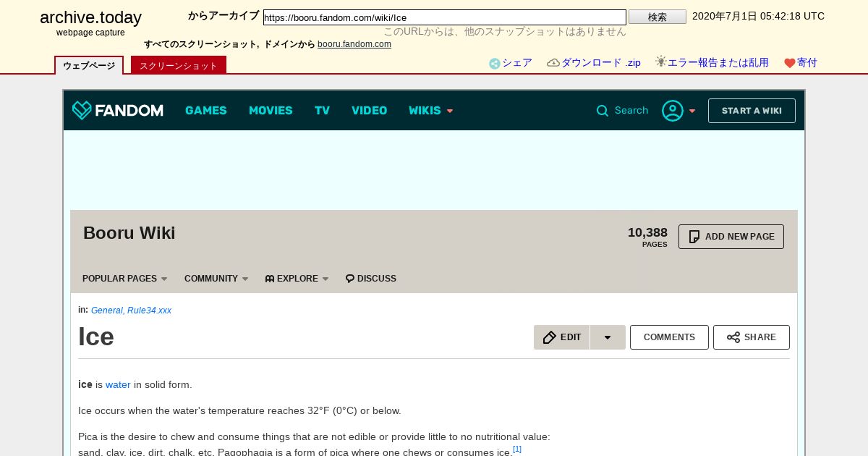This screenshot has height=456, width=868.
Task: Open the Video menu item
Action: [370, 111]
